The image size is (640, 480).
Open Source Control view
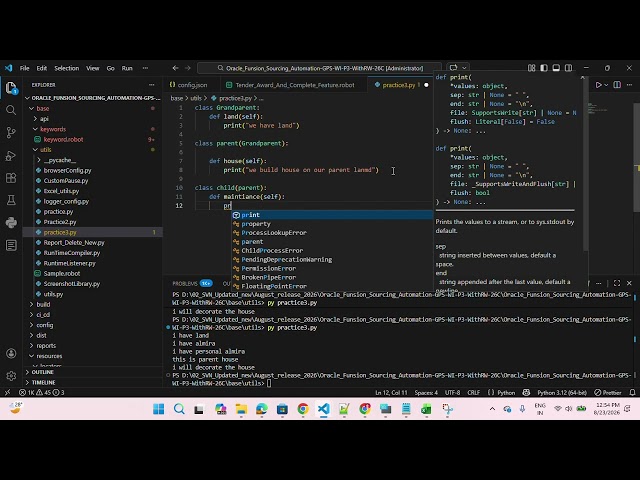[x=11, y=132]
